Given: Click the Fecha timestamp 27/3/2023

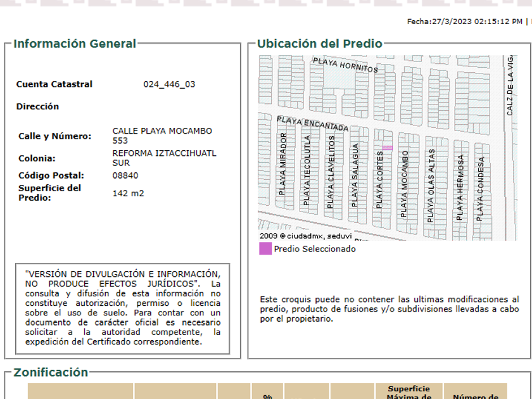Looking at the screenshot, I should click(464, 22).
